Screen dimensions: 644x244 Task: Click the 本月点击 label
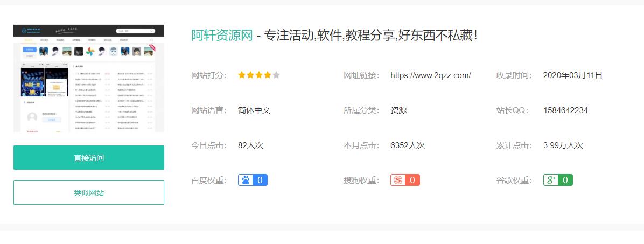click(x=361, y=145)
